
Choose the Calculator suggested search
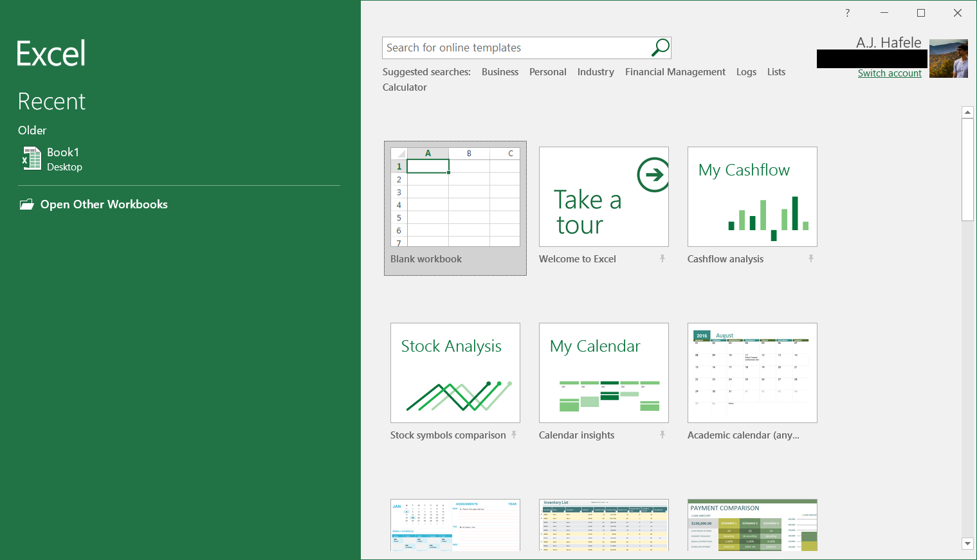pyautogui.click(x=405, y=87)
